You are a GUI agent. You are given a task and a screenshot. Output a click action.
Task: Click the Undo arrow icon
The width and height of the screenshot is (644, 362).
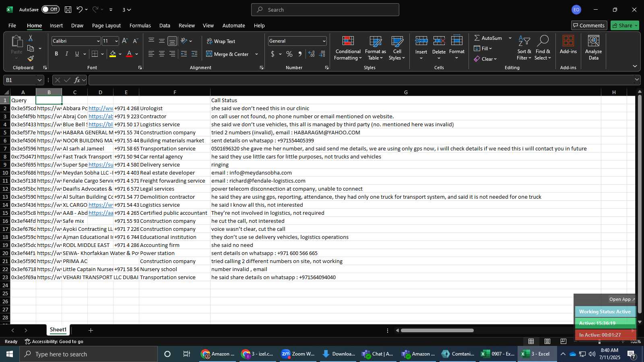tap(80, 10)
